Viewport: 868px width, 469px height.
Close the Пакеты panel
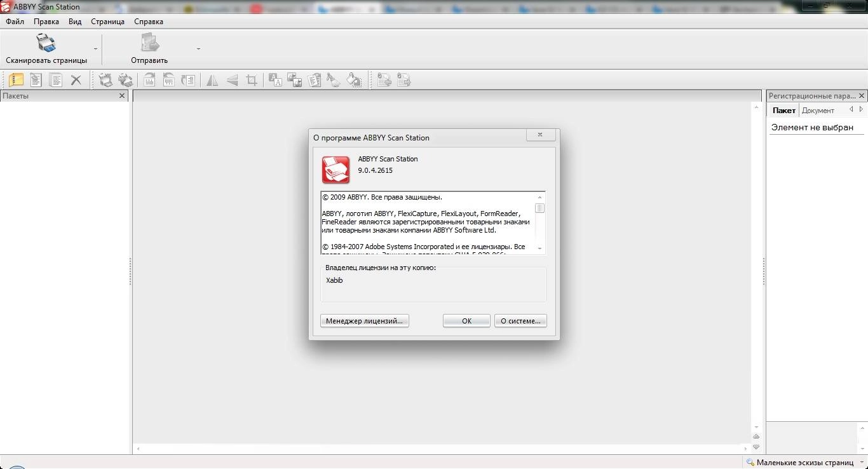click(123, 96)
